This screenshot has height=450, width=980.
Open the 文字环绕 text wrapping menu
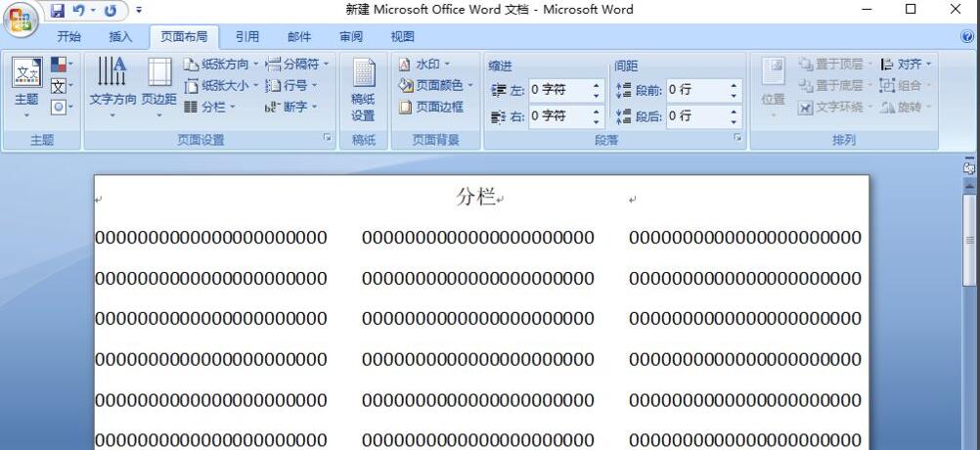(x=835, y=107)
